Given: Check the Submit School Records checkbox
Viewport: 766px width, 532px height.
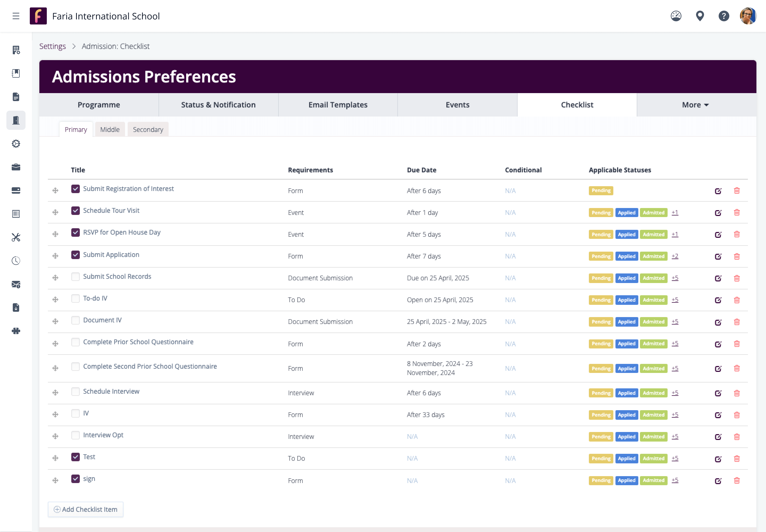Looking at the screenshot, I should [75, 276].
